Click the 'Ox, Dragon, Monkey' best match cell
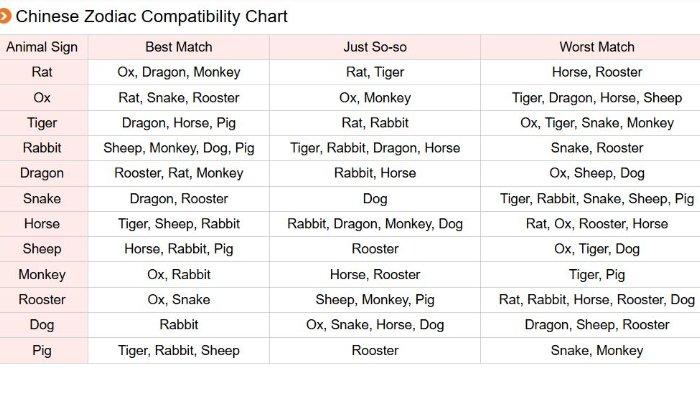 point(179,72)
